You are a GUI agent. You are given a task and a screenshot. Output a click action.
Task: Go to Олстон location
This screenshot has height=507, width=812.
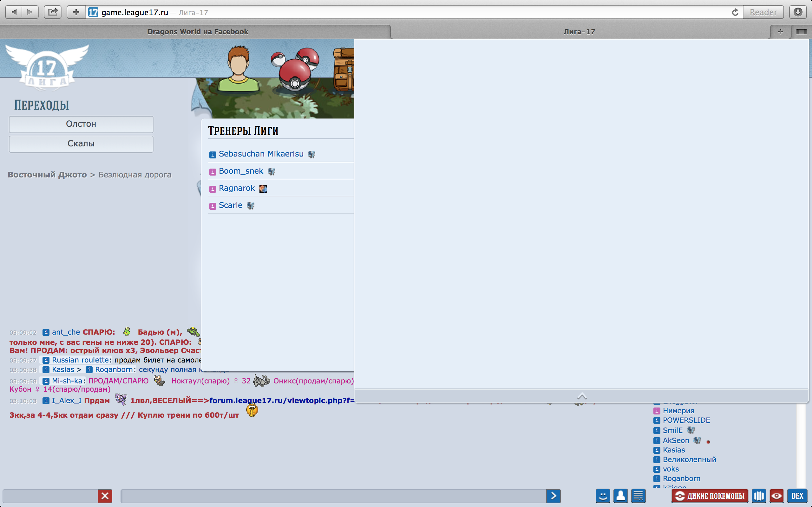(81, 124)
